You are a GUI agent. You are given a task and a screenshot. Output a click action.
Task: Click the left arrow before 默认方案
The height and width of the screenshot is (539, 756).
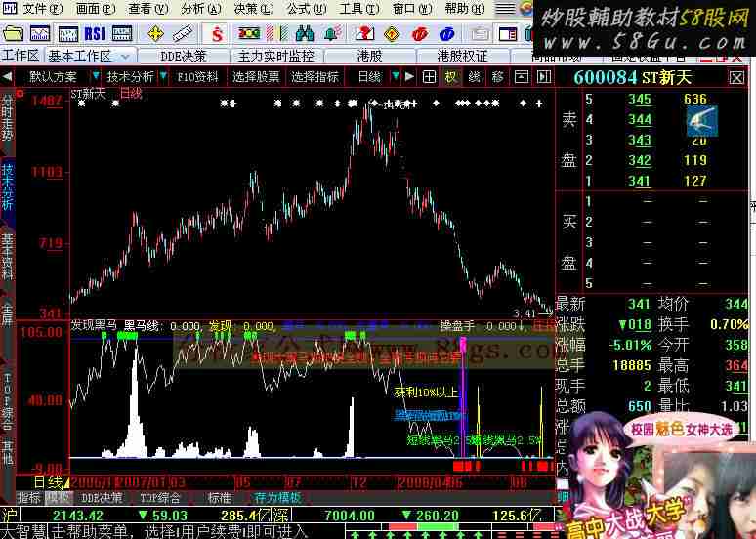pyautogui.click(x=7, y=77)
